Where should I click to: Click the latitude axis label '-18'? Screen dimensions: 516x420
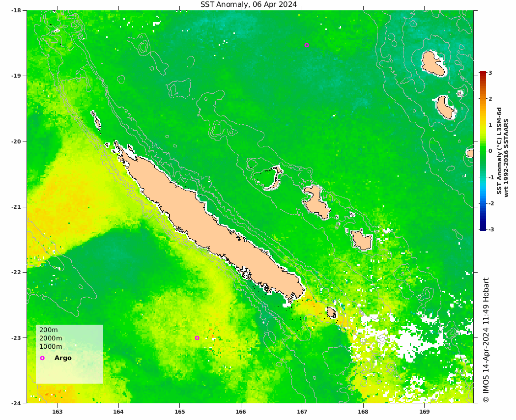(16, 10)
